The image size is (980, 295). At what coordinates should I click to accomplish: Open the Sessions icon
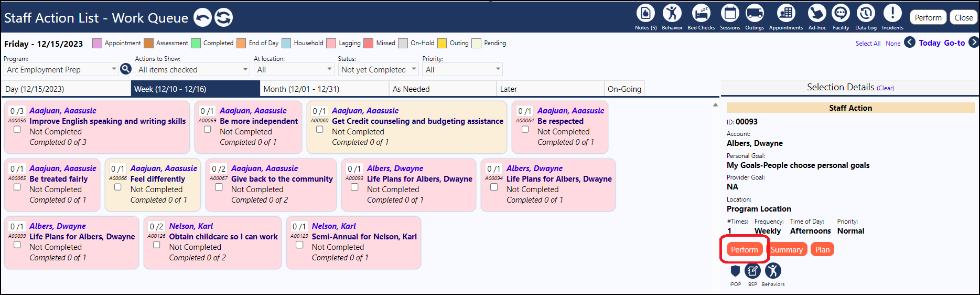tap(729, 13)
